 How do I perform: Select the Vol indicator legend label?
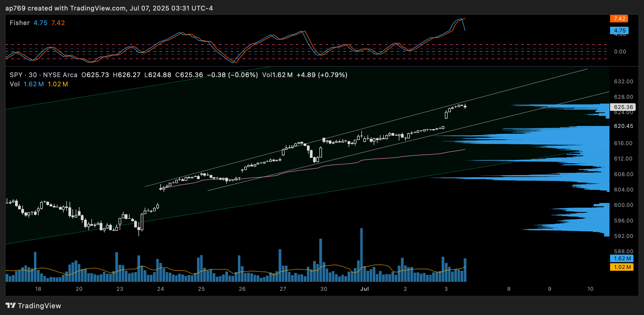click(15, 84)
